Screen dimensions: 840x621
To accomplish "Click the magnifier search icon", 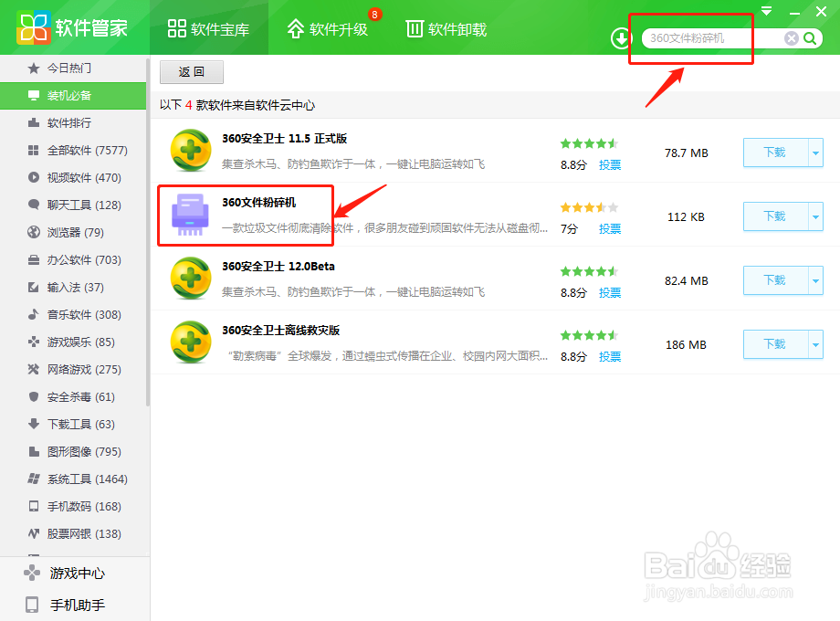I will click(810, 38).
